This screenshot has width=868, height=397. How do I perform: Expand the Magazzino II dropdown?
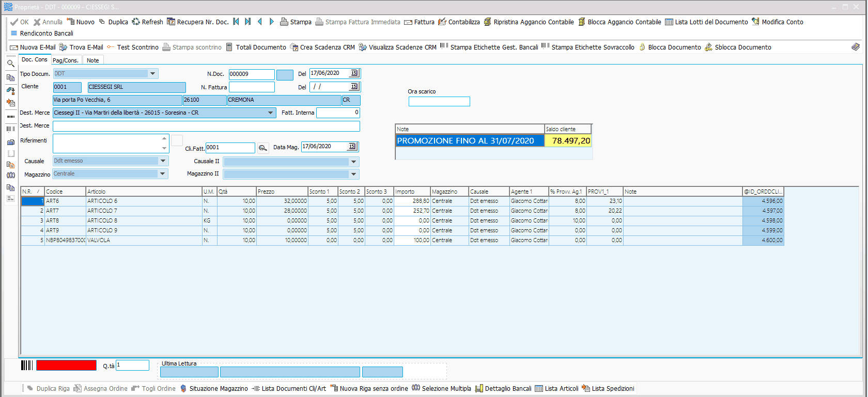click(354, 174)
